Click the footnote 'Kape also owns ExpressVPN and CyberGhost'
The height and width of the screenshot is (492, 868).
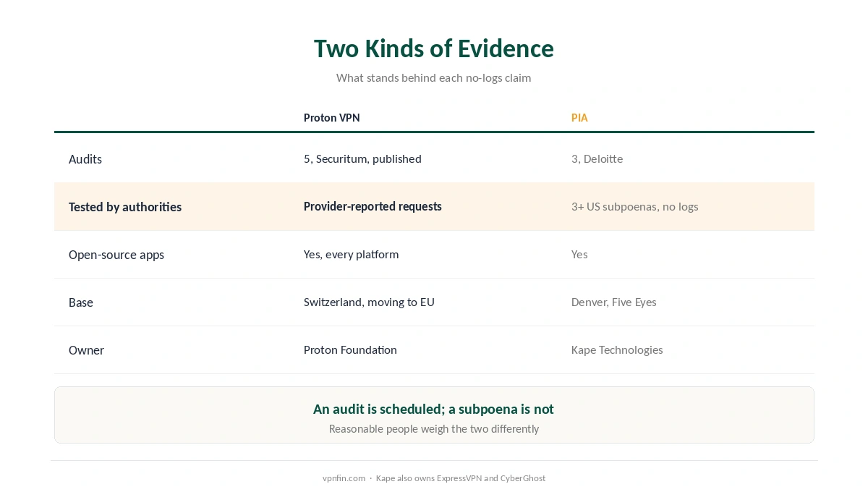[461, 478]
